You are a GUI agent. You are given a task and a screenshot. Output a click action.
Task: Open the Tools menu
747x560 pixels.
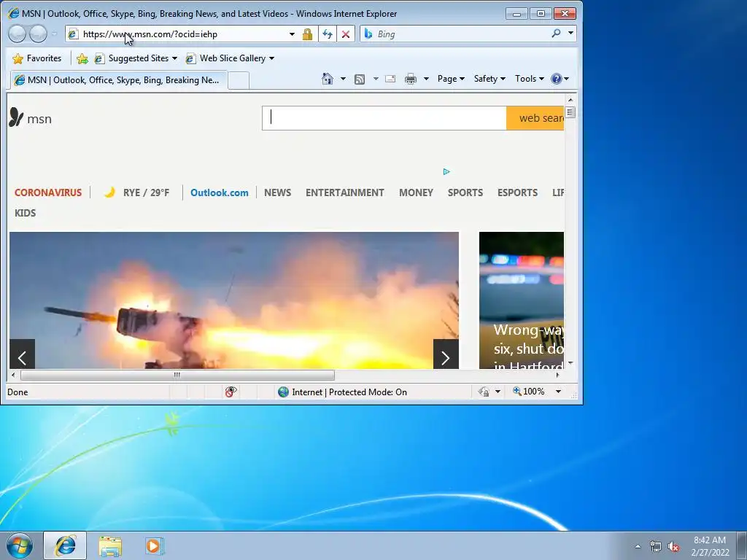coord(530,79)
